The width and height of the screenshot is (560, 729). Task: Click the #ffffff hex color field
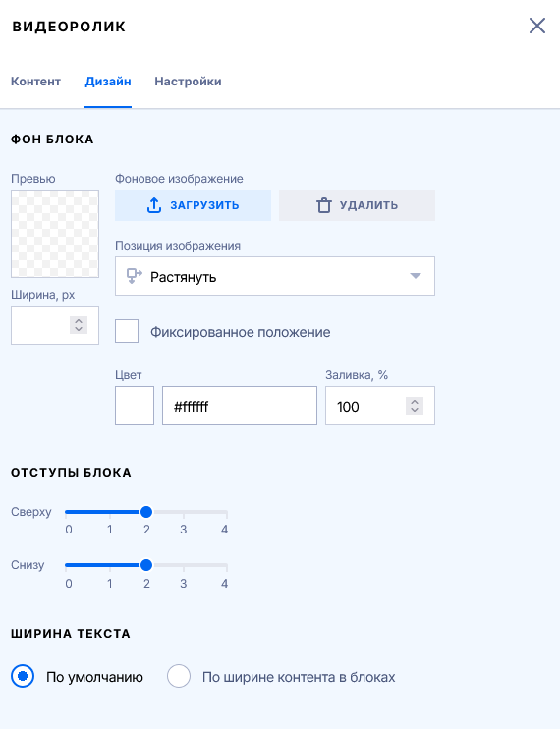pyautogui.click(x=240, y=406)
